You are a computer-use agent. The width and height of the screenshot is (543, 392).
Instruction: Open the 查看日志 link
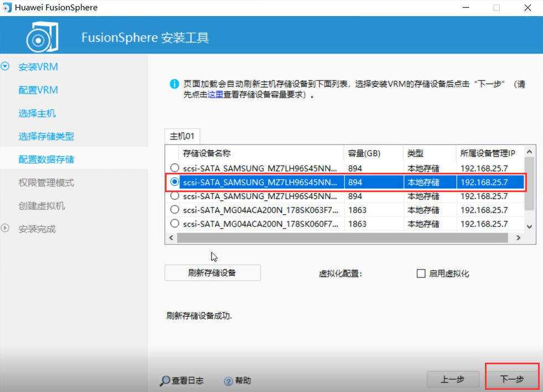(x=187, y=381)
